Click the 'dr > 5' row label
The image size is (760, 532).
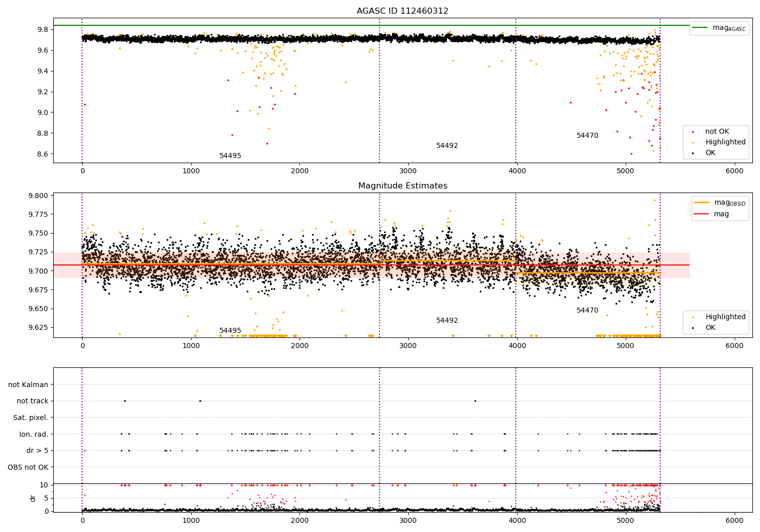tap(37, 451)
